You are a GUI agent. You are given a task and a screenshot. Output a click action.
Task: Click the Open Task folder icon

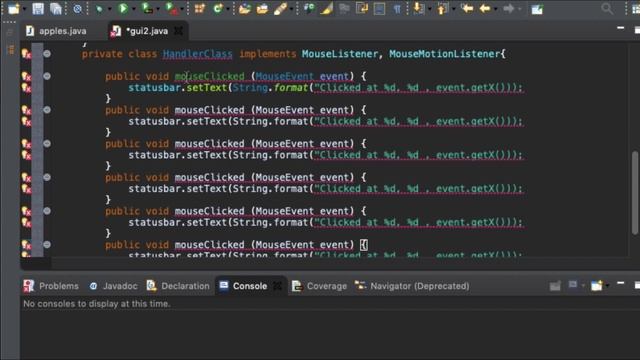tap(262, 9)
